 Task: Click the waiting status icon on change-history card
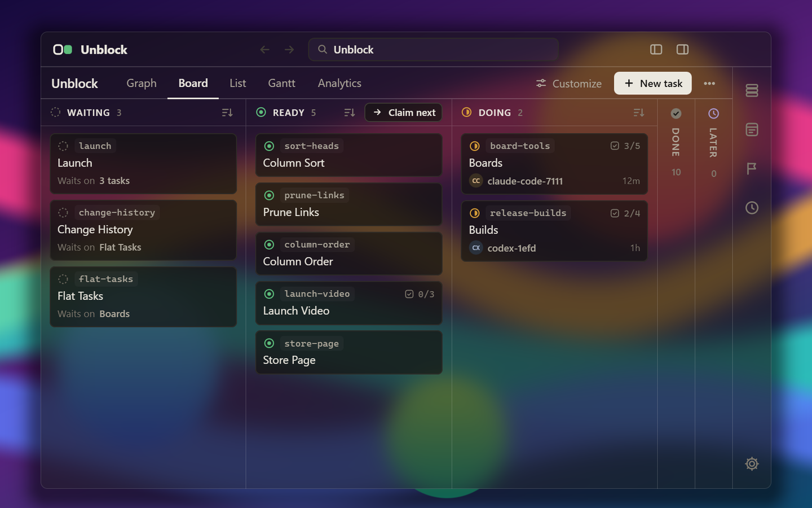click(63, 213)
